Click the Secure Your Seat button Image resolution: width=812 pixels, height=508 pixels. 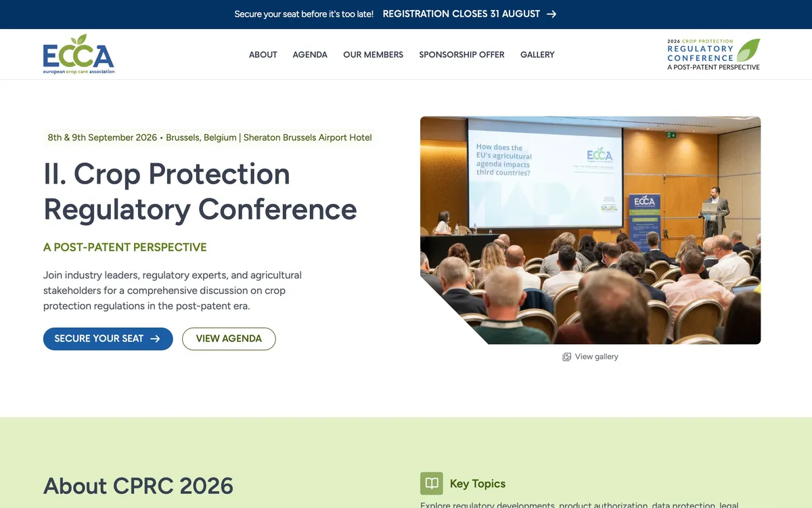[108, 339]
